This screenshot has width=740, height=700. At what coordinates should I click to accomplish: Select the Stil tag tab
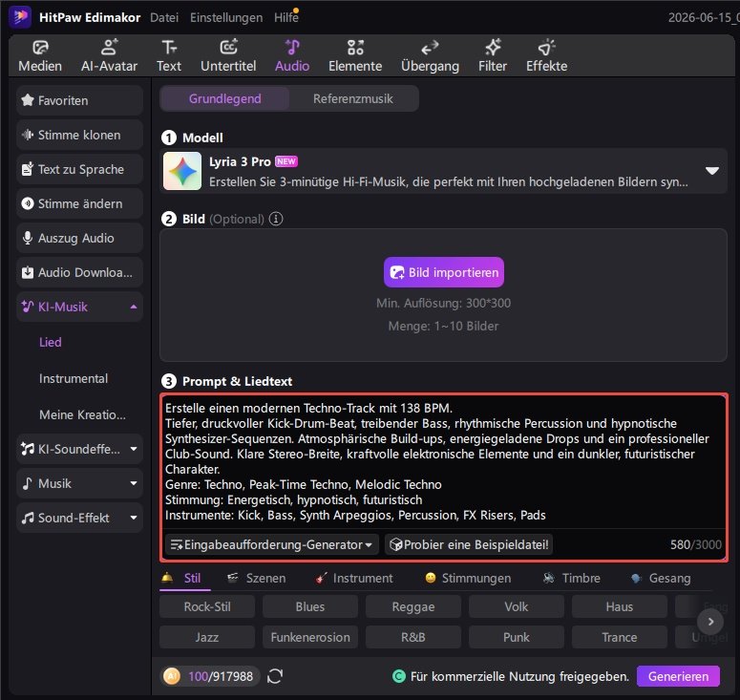click(x=184, y=578)
